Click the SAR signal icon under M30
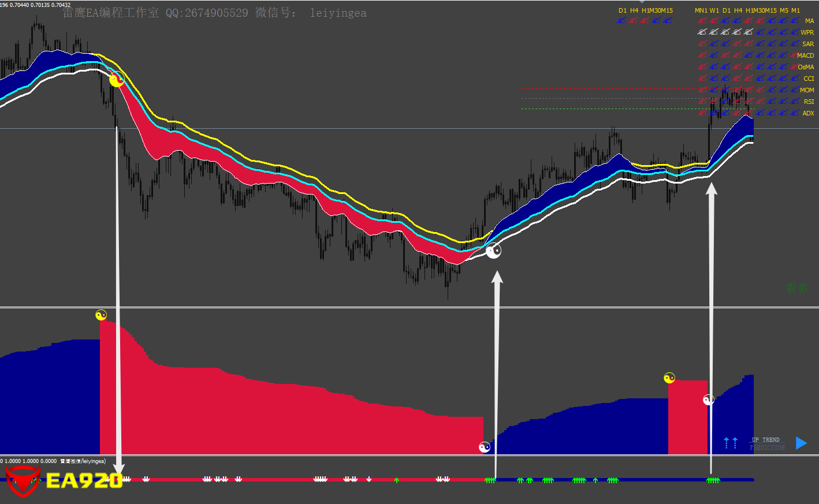Screen dimensions: 819x504 [x=760, y=44]
